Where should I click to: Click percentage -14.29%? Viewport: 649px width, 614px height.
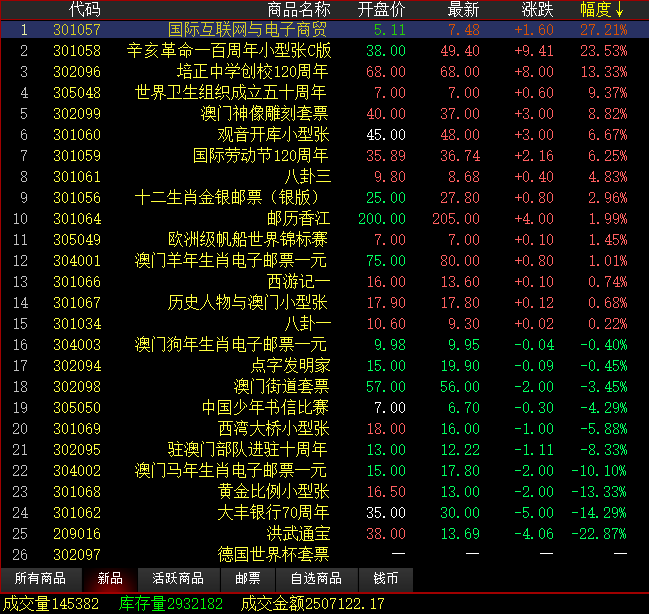point(599,513)
